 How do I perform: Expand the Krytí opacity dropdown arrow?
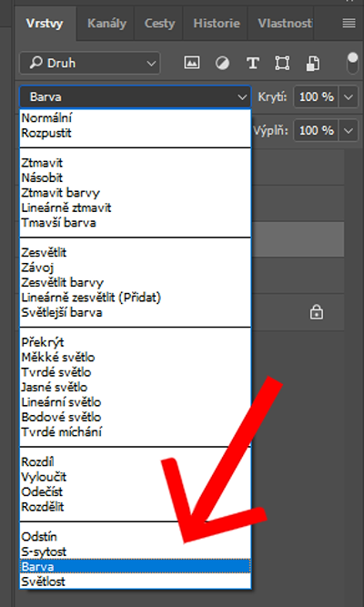[x=349, y=96]
